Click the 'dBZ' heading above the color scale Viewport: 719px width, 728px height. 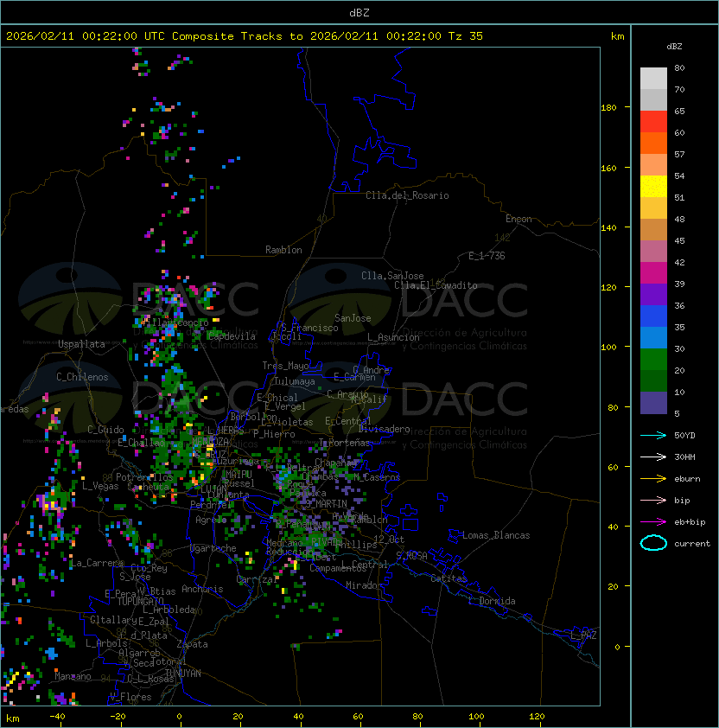[x=674, y=47]
